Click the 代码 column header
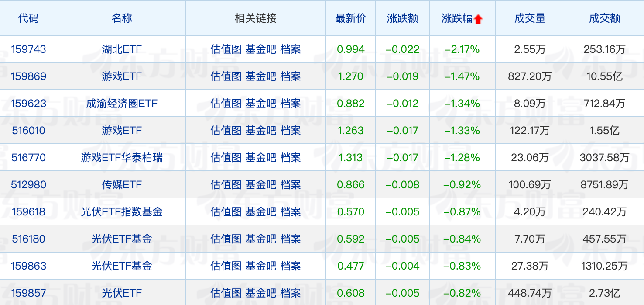 pyautogui.click(x=29, y=18)
